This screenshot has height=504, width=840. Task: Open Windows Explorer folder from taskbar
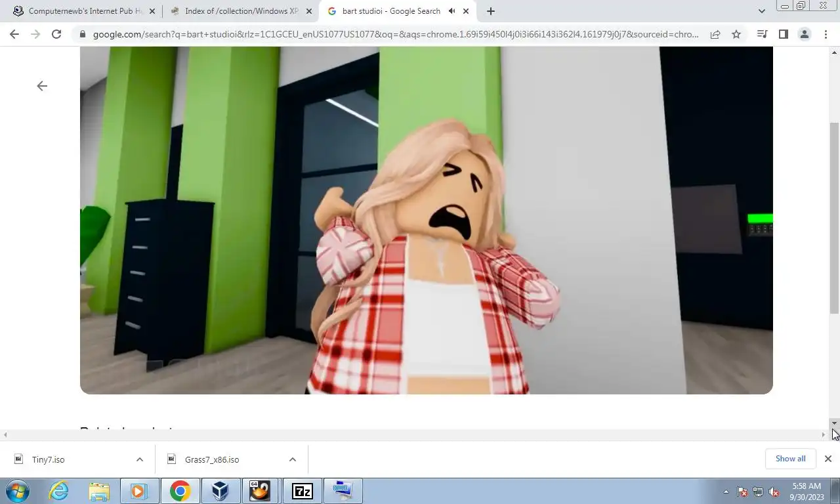pyautogui.click(x=99, y=491)
